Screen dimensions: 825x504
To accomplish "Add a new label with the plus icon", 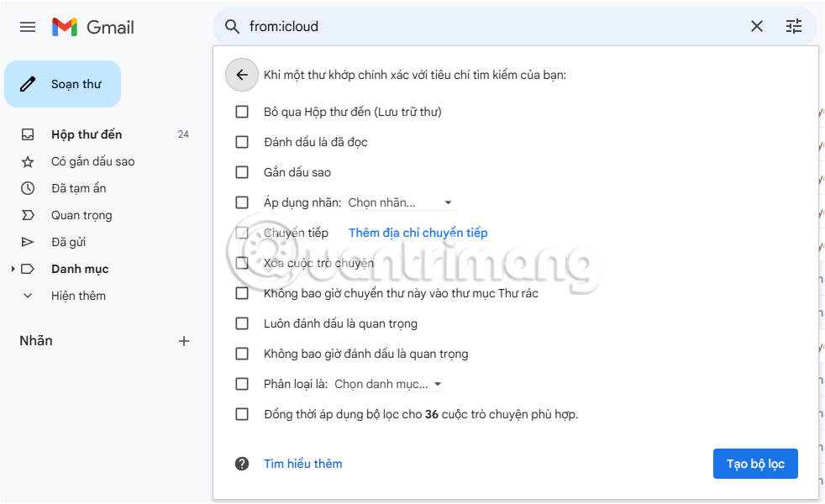I will pyautogui.click(x=184, y=340).
